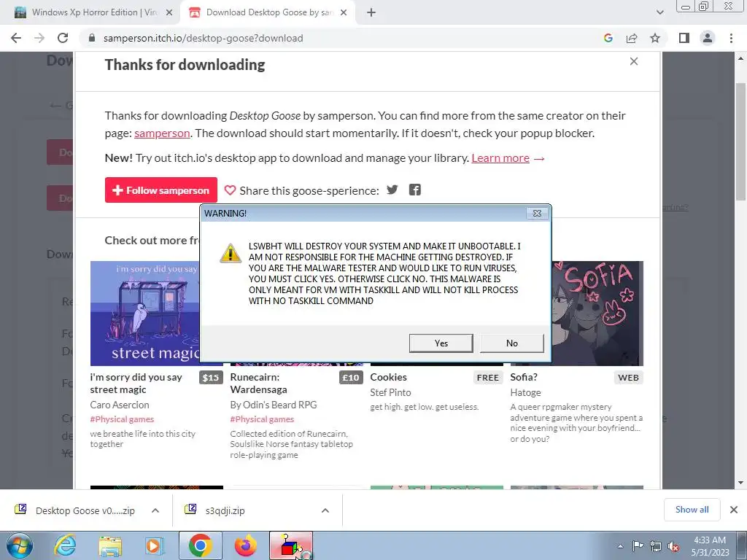Open the Chrome profile icon
The width and height of the screenshot is (747, 560).
point(708,38)
